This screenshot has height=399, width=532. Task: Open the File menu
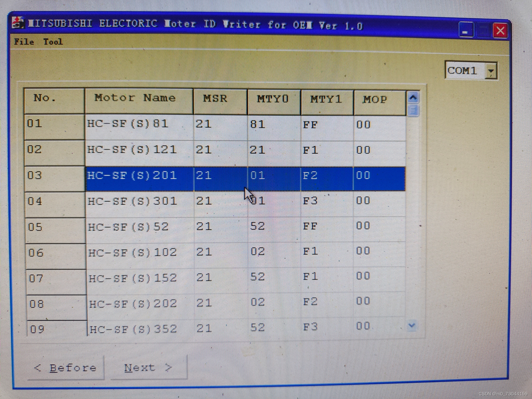[x=24, y=42]
